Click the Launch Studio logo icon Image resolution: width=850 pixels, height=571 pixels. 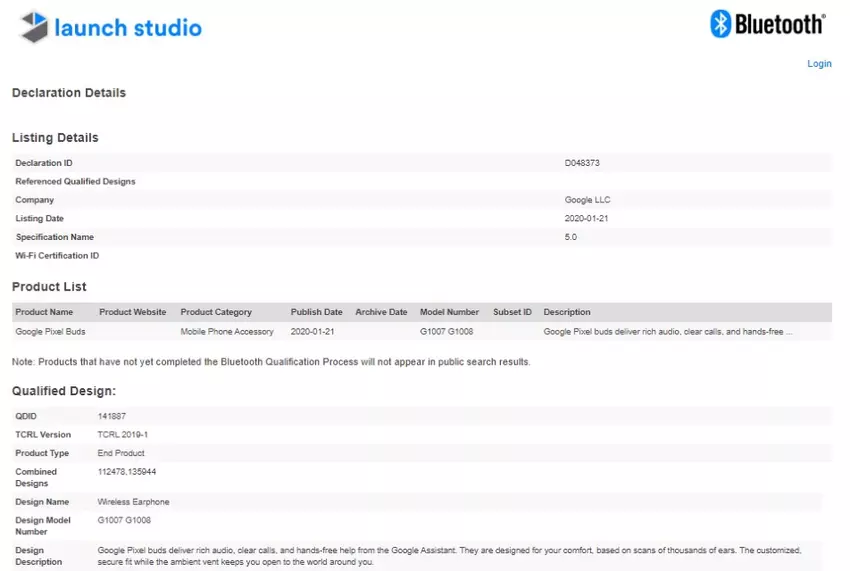pos(34,27)
